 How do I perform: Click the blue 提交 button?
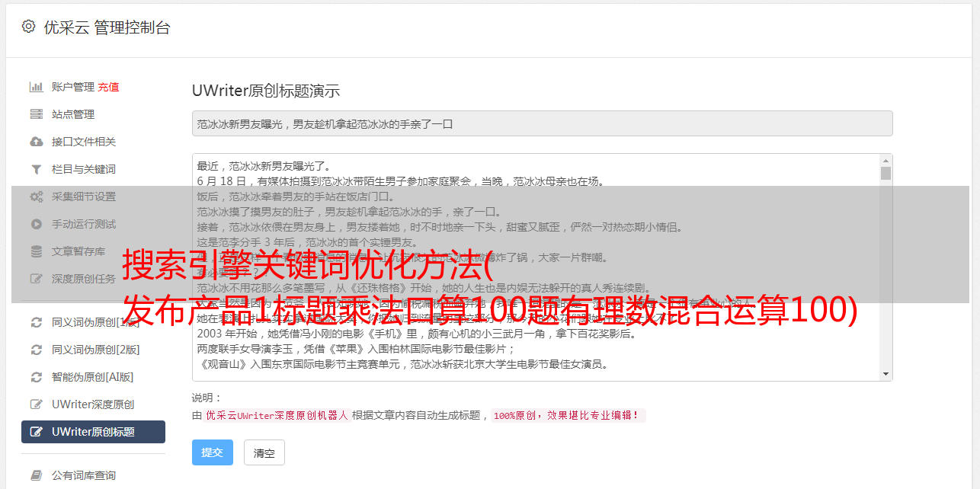[212, 452]
